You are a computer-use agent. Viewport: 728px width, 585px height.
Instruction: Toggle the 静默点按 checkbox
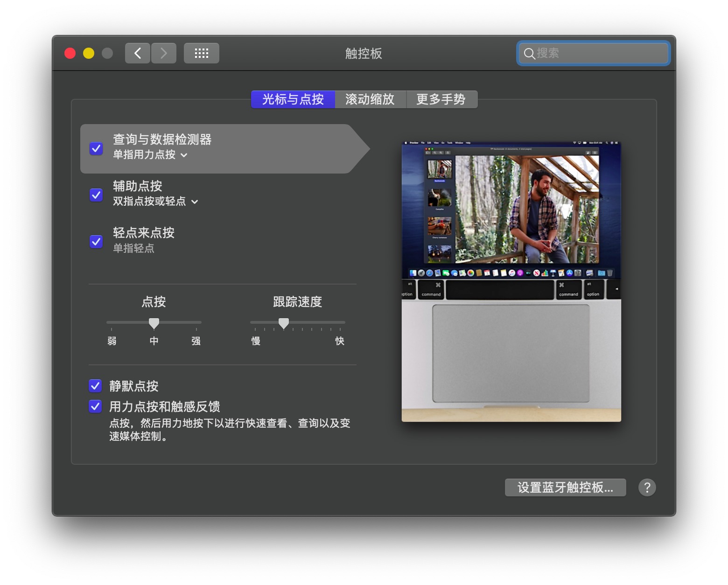[x=95, y=386]
